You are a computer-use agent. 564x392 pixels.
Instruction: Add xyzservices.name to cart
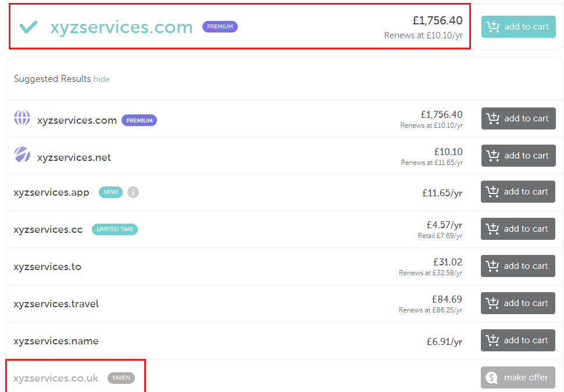[x=518, y=340]
